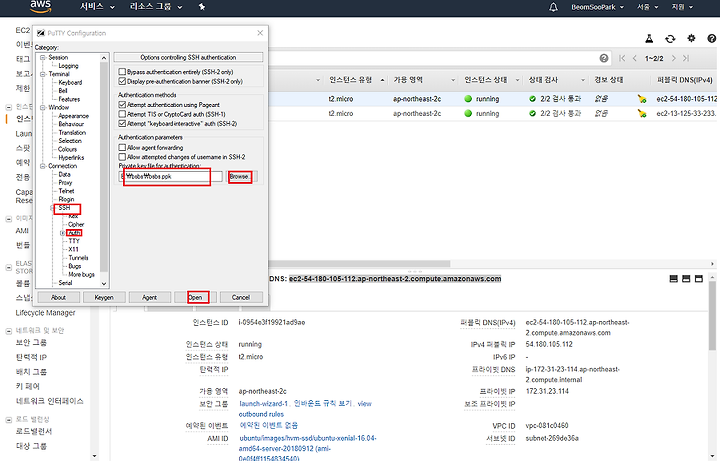Refresh the instance list

[670, 39]
